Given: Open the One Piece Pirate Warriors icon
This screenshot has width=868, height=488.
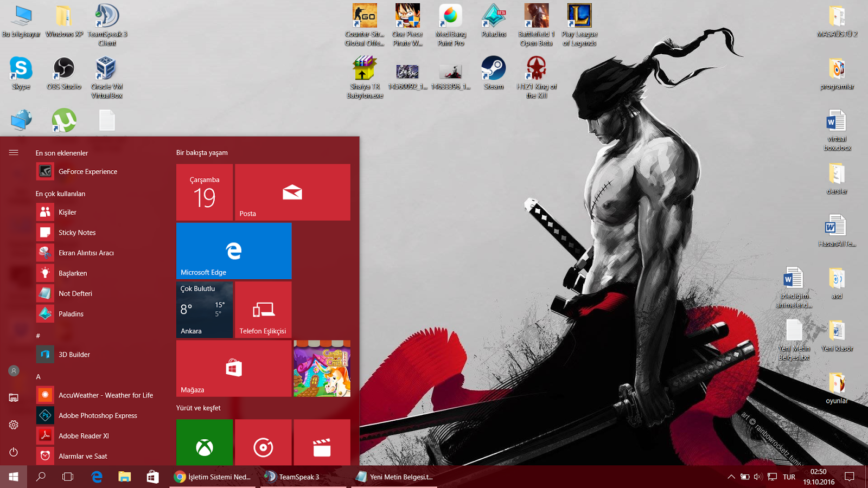Looking at the screenshot, I should (x=407, y=24).
